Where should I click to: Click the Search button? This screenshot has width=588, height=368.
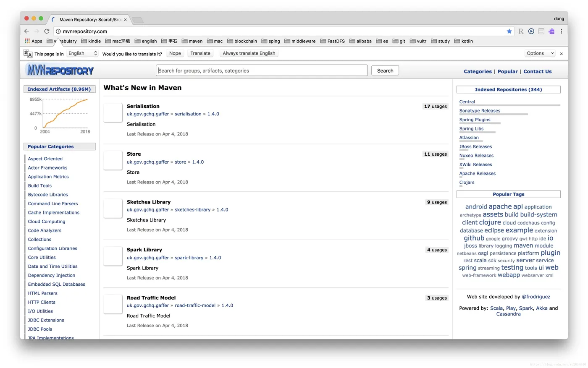tap(385, 70)
